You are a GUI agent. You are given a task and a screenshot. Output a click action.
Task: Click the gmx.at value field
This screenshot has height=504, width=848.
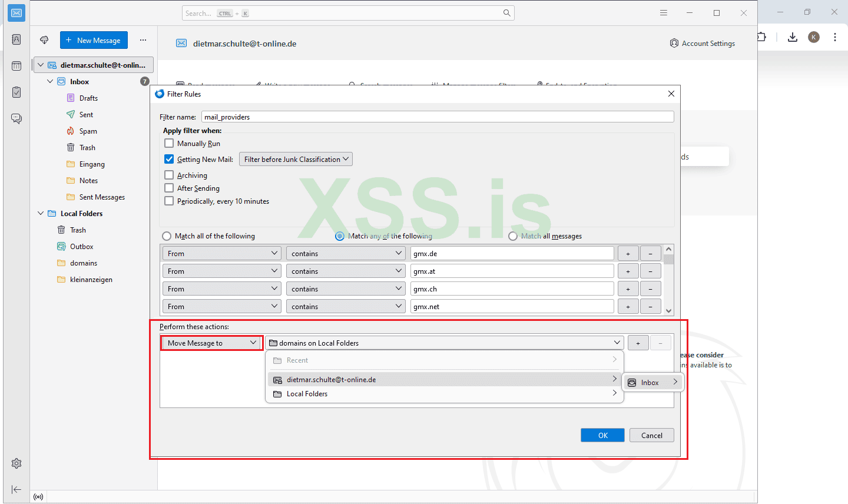tap(512, 271)
